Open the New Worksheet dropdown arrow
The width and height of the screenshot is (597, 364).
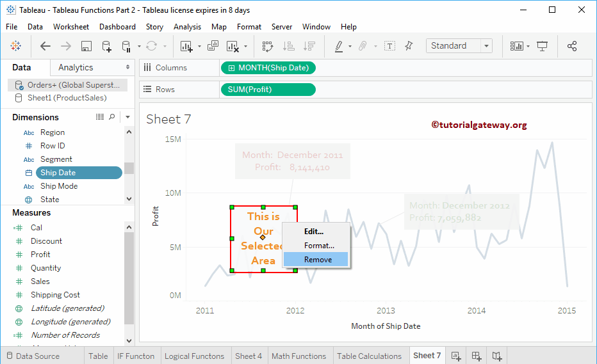199,47
